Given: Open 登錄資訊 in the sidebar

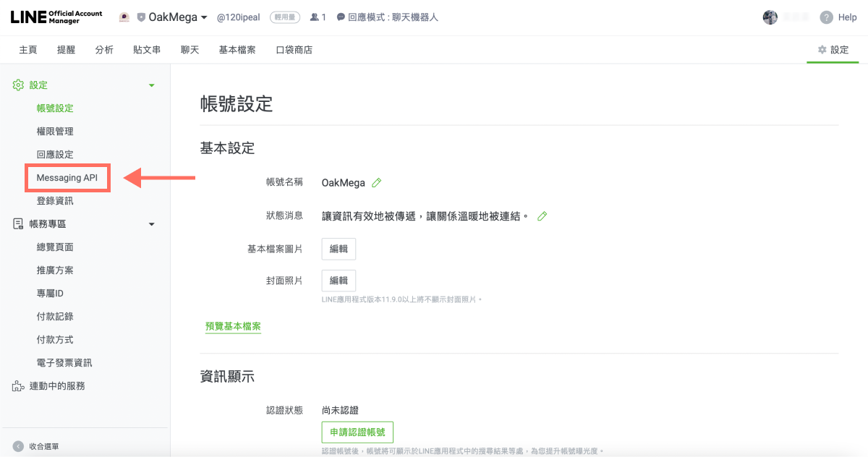Looking at the screenshot, I should click(55, 201).
